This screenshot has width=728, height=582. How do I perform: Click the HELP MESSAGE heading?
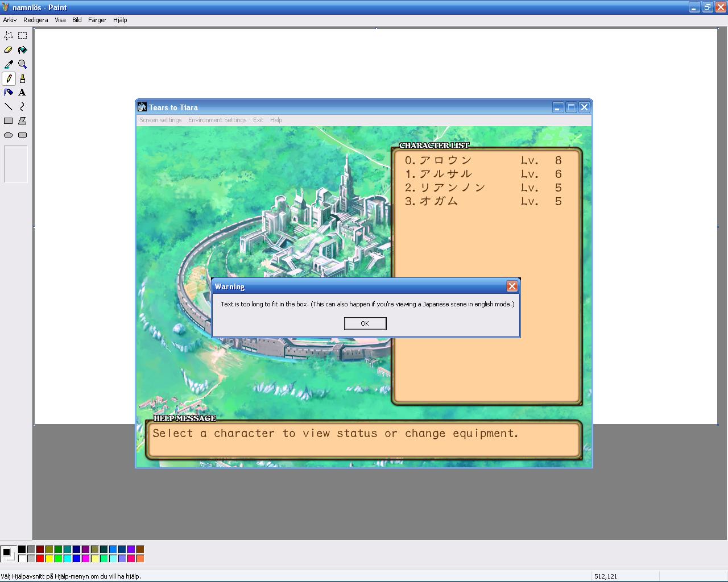[185, 418]
